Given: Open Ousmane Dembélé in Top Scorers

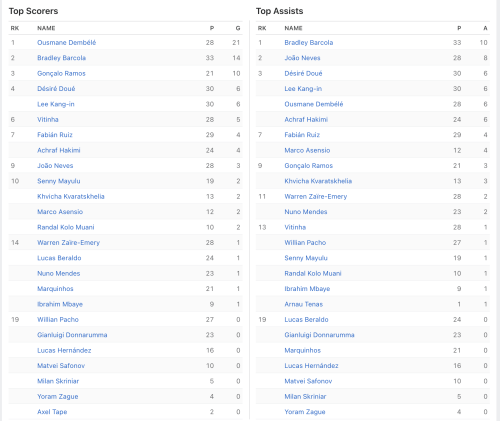Looking at the screenshot, I should coord(66,43).
